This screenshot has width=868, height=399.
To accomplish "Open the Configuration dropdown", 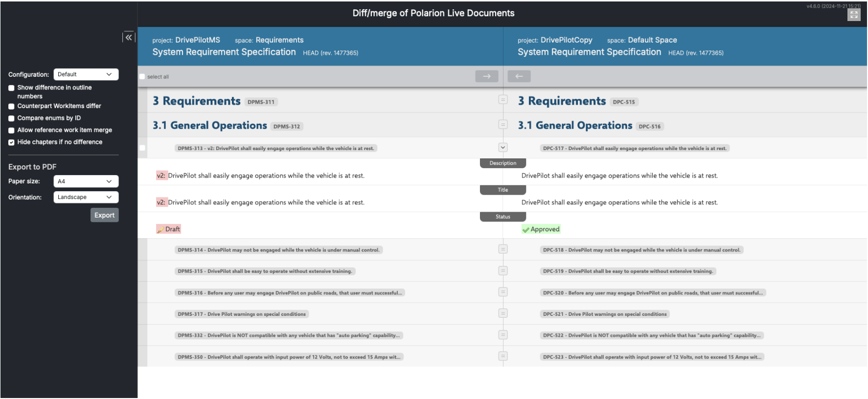I will pos(86,74).
